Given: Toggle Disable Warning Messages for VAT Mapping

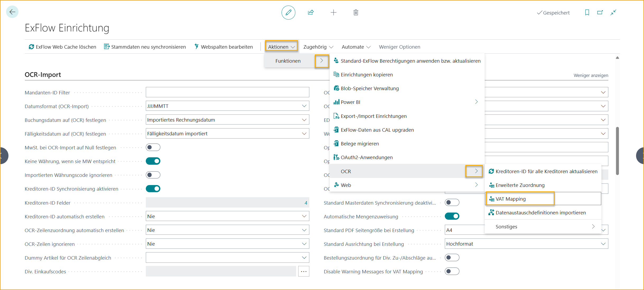Looking at the screenshot, I should pyautogui.click(x=452, y=271).
